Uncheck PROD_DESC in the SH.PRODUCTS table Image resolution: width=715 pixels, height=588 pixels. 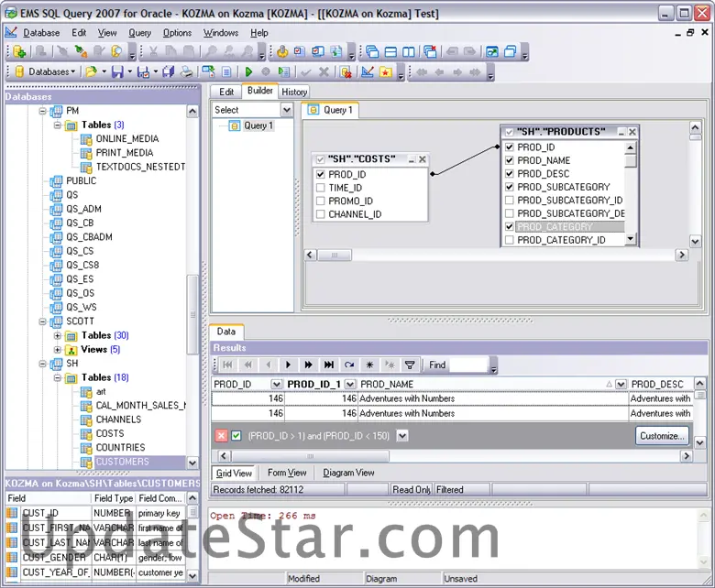pos(510,173)
